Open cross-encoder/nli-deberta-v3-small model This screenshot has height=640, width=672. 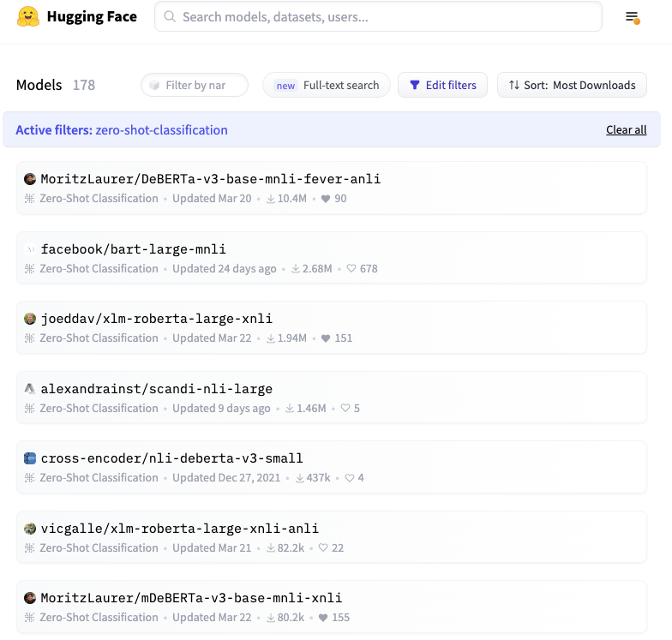click(171, 458)
